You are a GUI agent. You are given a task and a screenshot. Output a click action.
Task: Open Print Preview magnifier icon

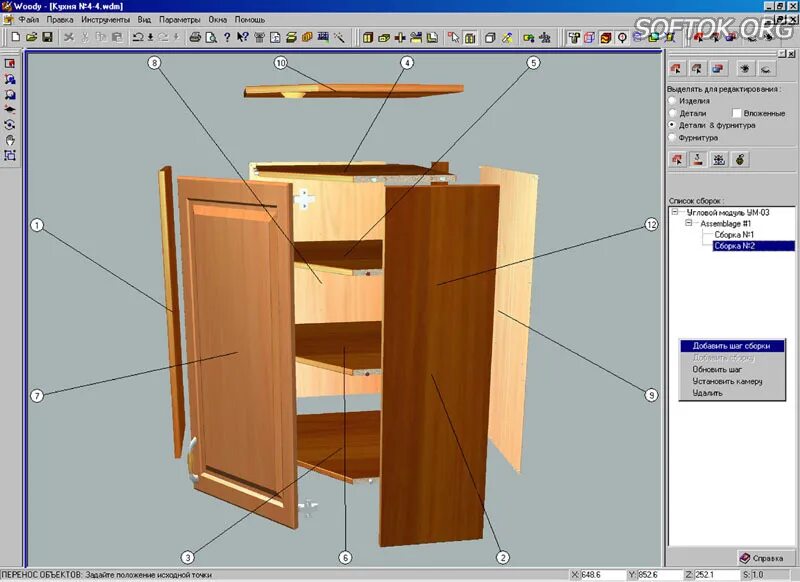(211, 37)
